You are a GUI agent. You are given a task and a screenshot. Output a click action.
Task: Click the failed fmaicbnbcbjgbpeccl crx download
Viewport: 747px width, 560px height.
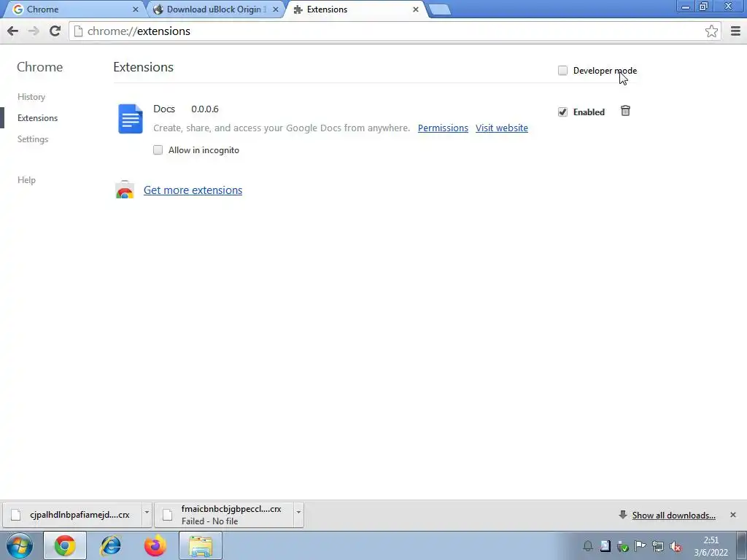coord(225,515)
